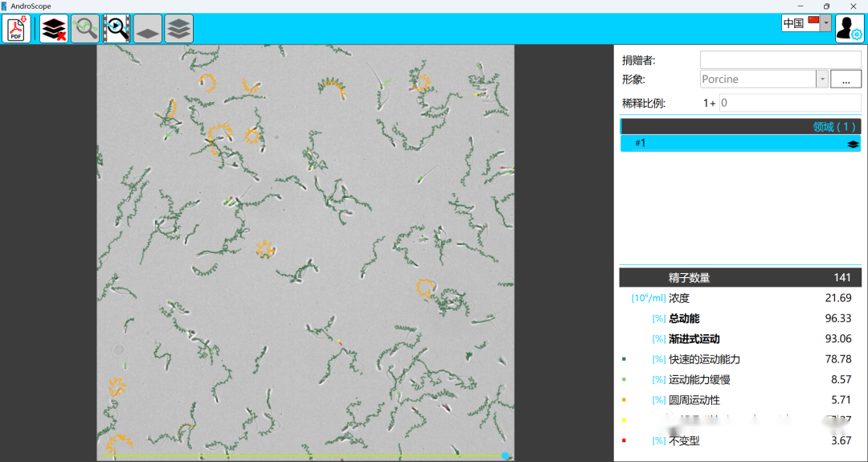This screenshot has height=462, width=868.
Task: Click the orange swatch for 圆周运动性
Action: 624,399
